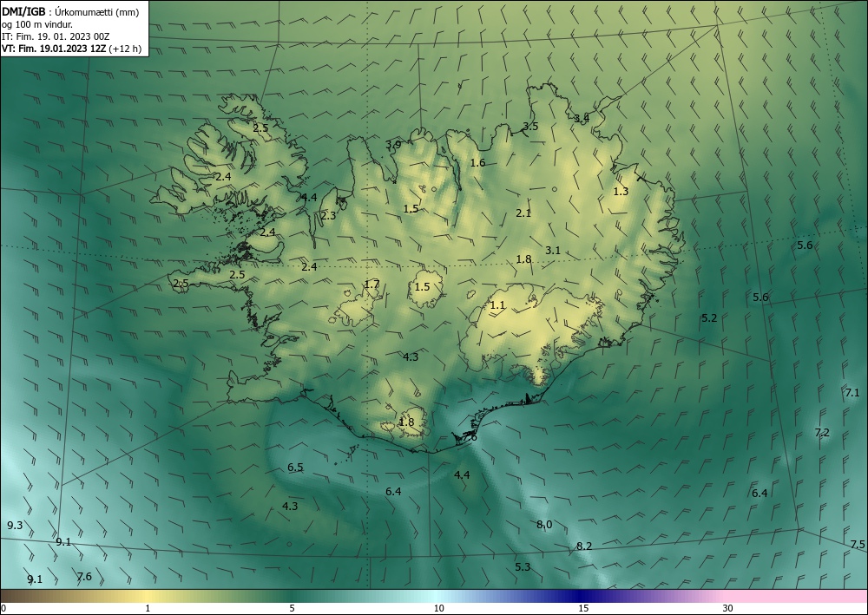Image resolution: width=868 pixels, height=615 pixels.
Task: Click the '0' label on the color scale
Action: [x=3, y=608]
